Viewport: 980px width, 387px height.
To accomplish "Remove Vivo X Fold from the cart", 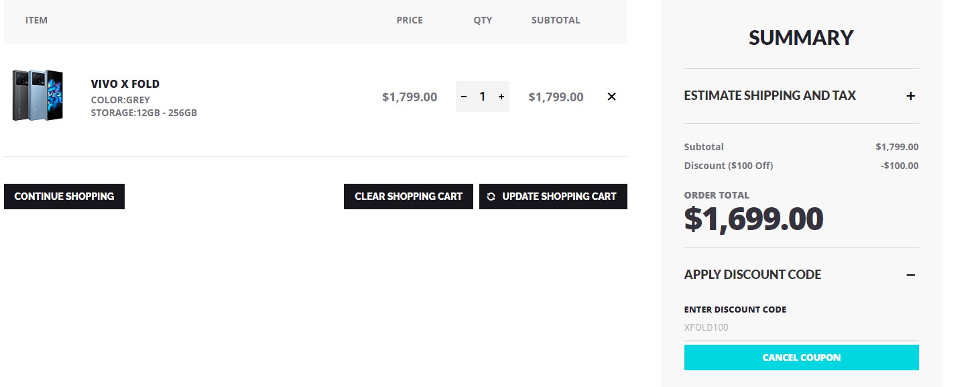I will click(611, 97).
